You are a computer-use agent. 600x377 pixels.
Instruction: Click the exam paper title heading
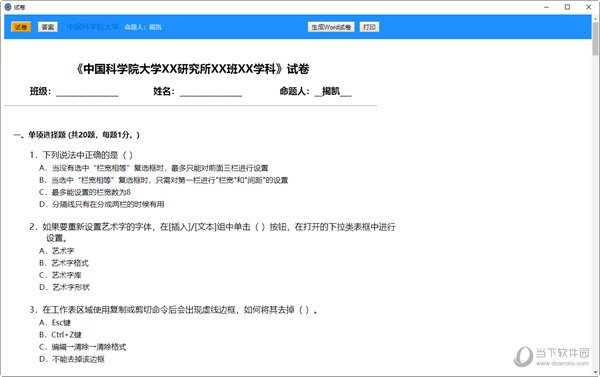tap(192, 69)
